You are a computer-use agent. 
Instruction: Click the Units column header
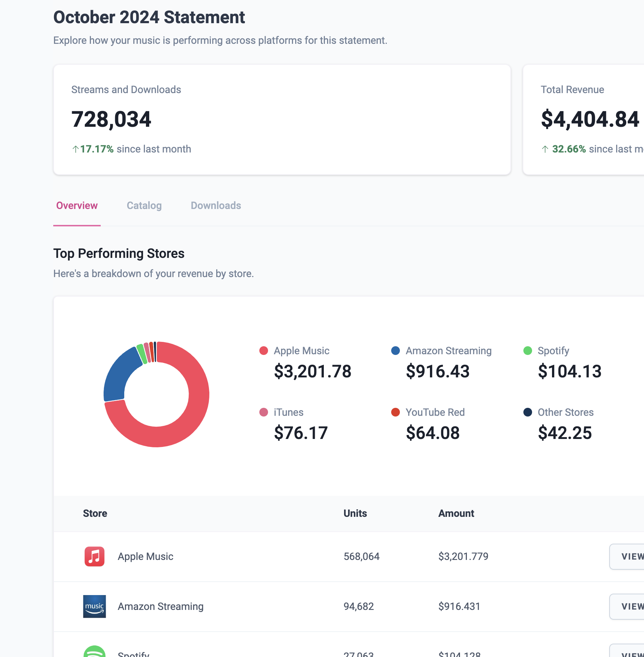(x=355, y=513)
